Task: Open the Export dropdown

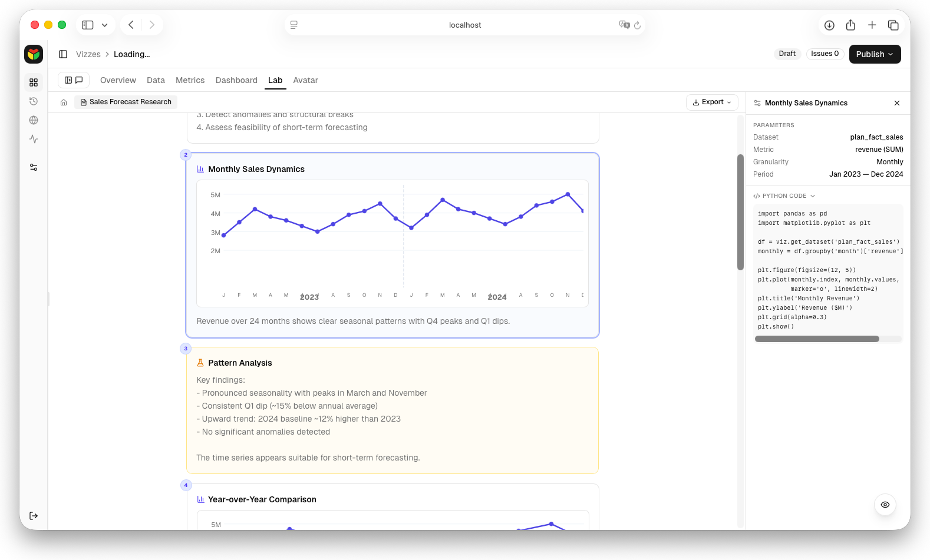Action: 712,102
